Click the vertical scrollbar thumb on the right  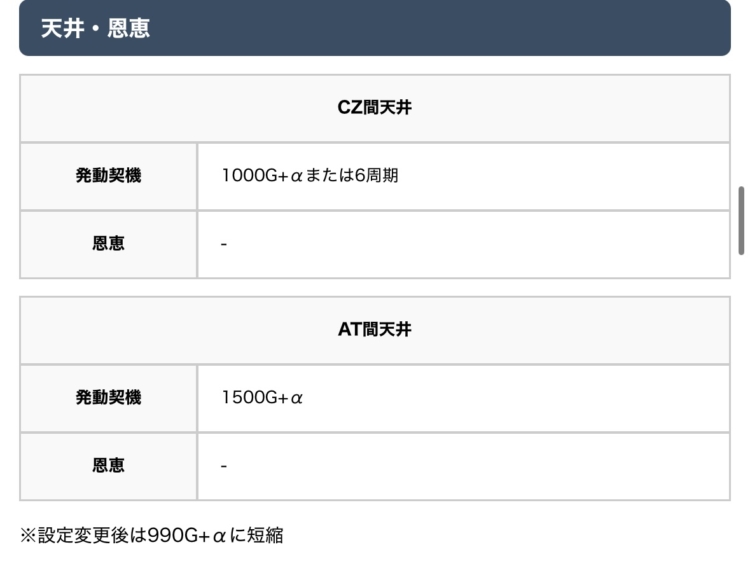(x=741, y=220)
